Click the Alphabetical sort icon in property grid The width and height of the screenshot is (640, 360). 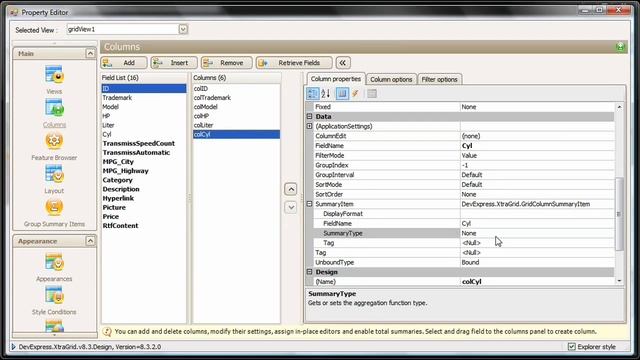[x=326, y=94]
